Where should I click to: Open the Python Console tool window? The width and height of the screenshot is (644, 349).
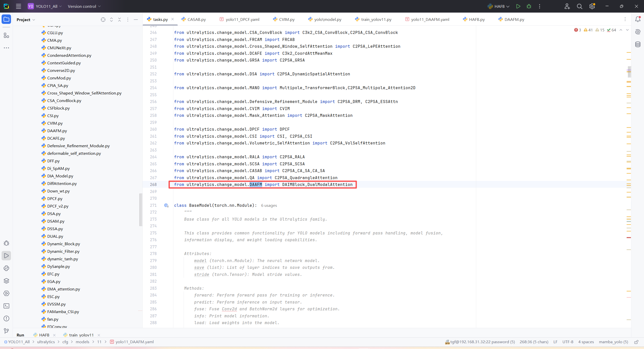coord(6,268)
